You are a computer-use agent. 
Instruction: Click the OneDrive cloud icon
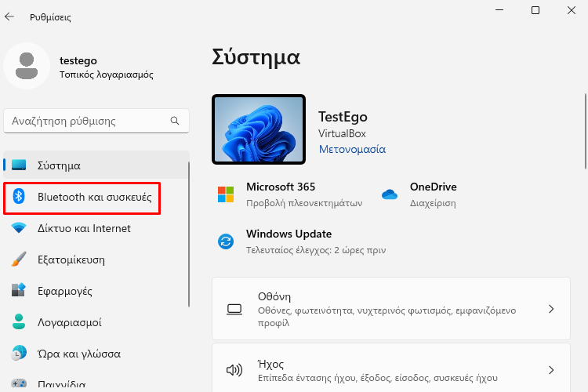[390, 194]
